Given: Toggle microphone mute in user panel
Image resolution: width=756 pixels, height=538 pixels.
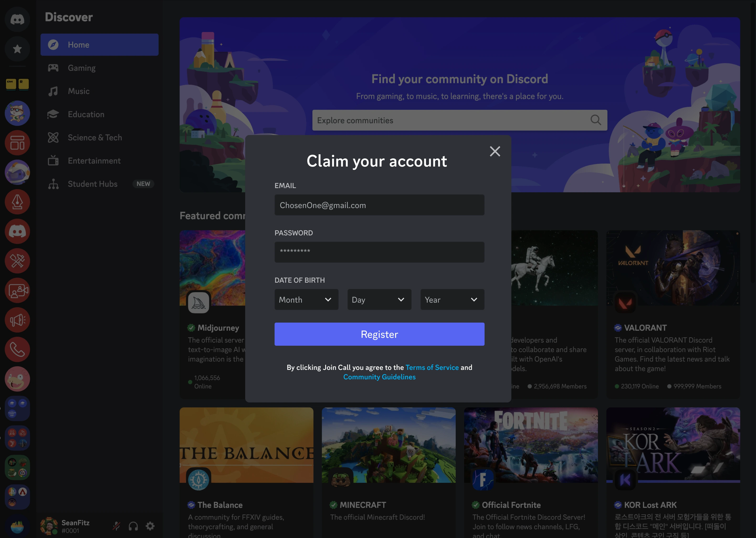Looking at the screenshot, I should 117,526.
